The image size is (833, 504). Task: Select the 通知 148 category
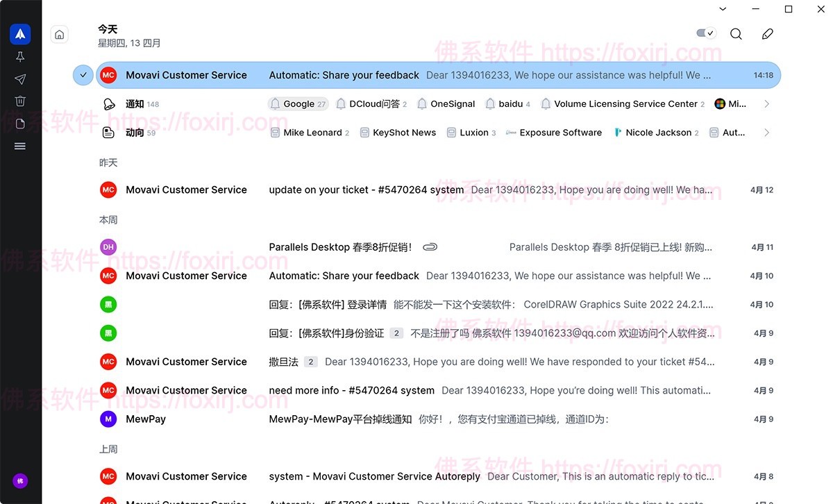tap(133, 103)
